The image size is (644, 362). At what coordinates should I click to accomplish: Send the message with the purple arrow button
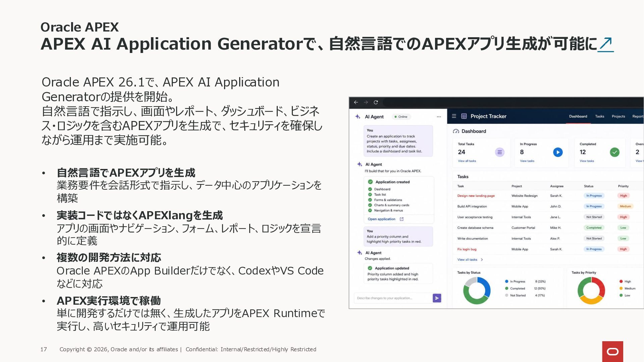point(437,298)
